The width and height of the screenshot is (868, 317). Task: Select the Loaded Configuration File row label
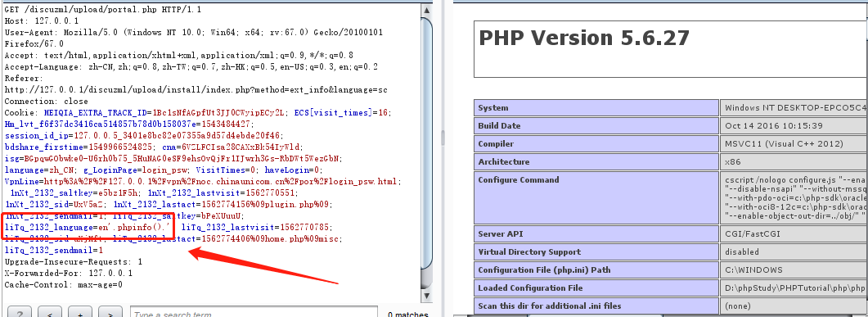[x=530, y=288]
